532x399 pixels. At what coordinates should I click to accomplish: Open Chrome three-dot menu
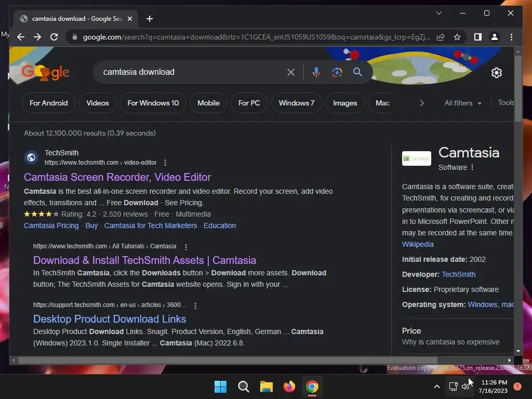pos(511,37)
